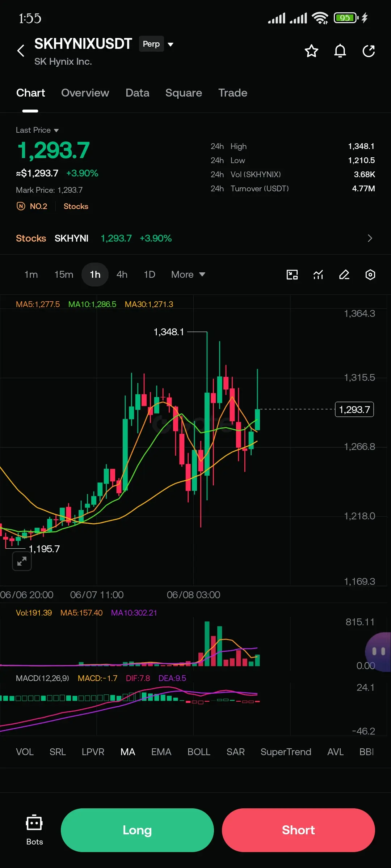Tap the MA10:1,286.5 legend label

click(92, 304)
